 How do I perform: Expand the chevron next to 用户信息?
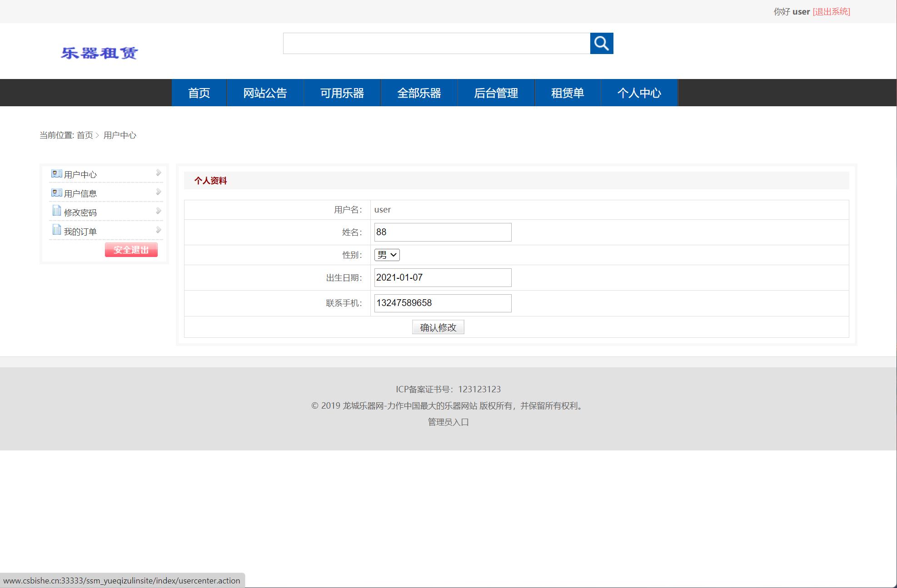coord(158,191)
